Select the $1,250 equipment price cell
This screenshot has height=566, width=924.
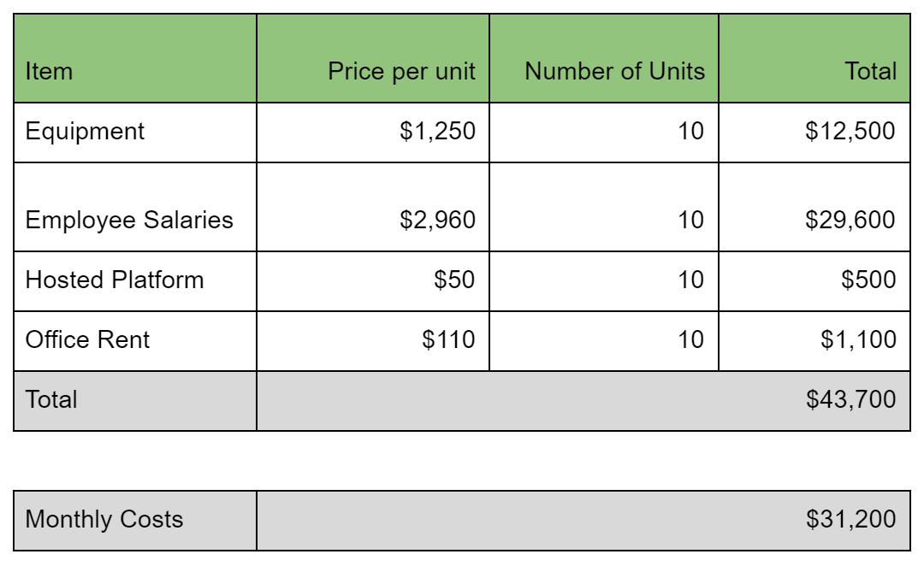click(373, 133)
